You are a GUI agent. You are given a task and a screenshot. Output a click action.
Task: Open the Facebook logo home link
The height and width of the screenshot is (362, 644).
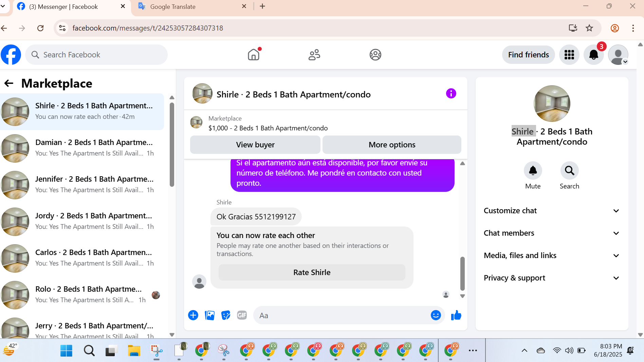click(x=11, y=55)
